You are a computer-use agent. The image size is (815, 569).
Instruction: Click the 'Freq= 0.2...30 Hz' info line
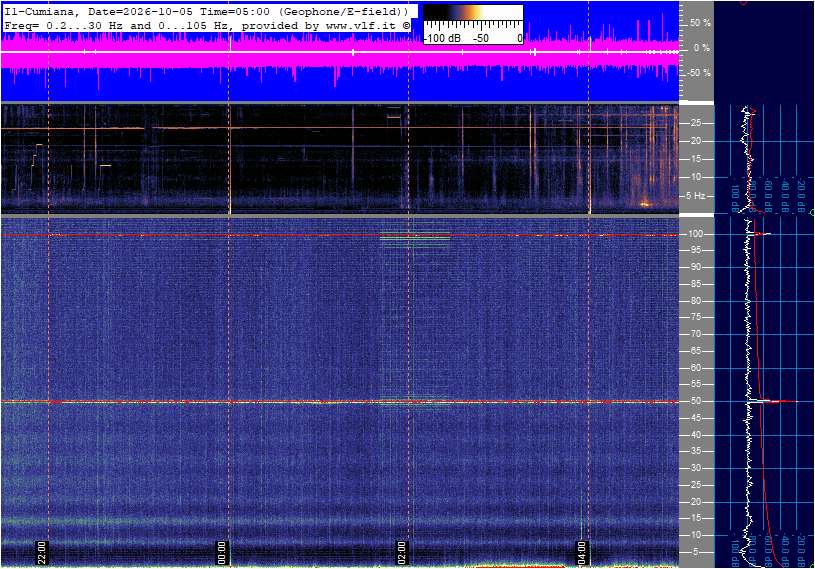207,25
